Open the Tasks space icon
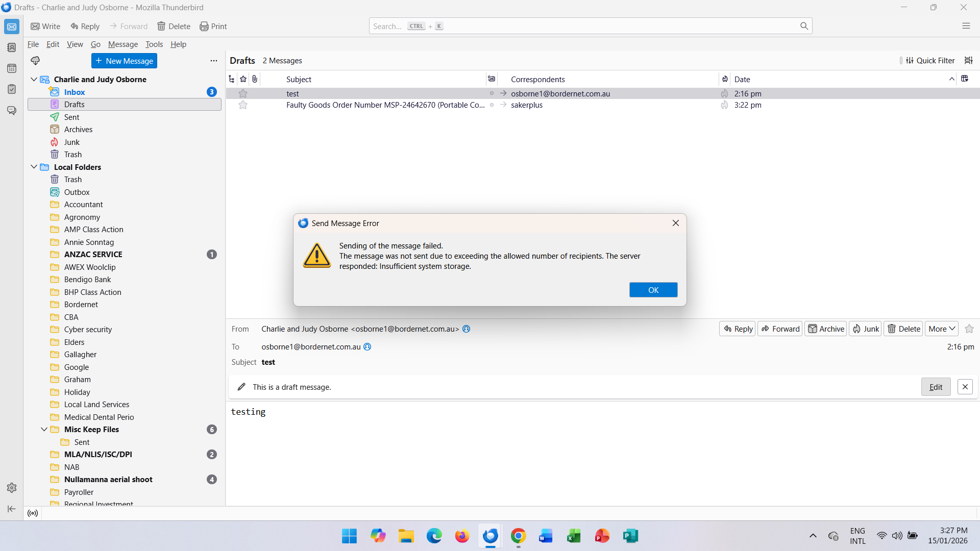 (11, 89)
